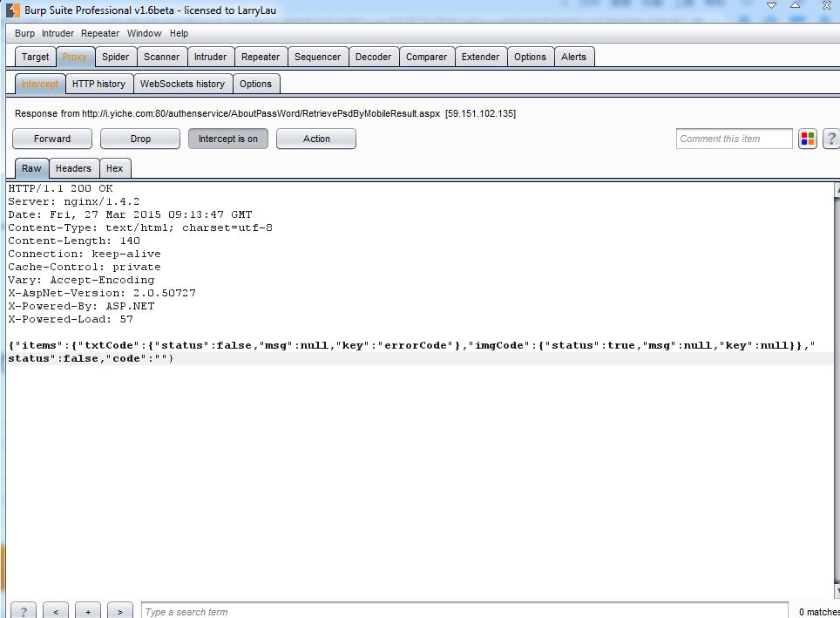Screen dimensions: 840x618
Task: Switch to the Repeater tool tab
Action: (x=261, y=57)
